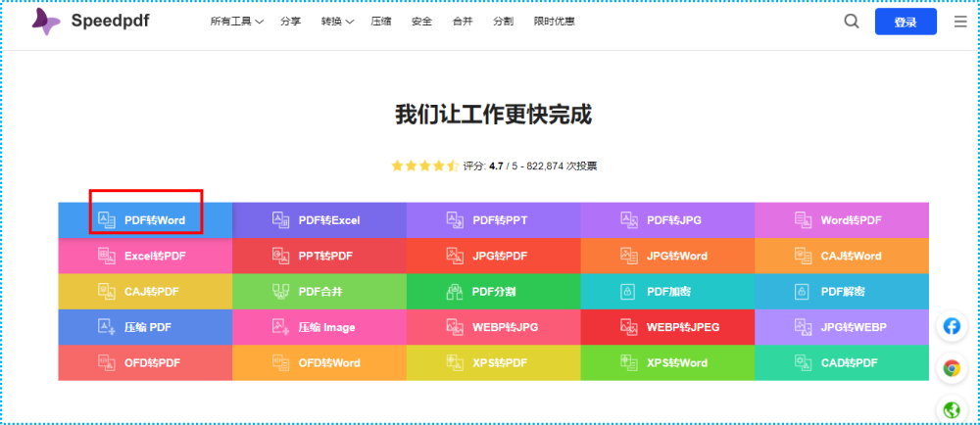Open the PDF加密 label
The height and width of the screenshot is (425, 980).
(668, 292)
